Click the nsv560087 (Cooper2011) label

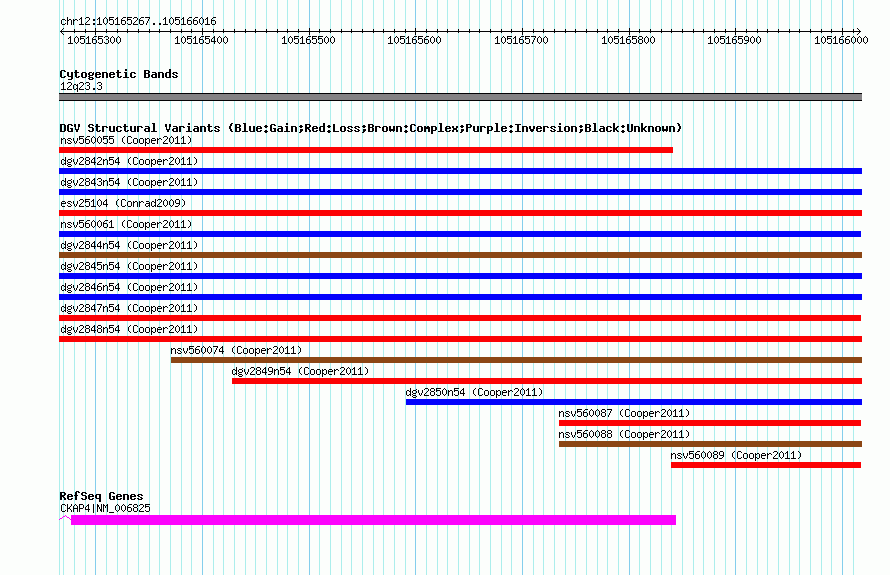(624, 413)
